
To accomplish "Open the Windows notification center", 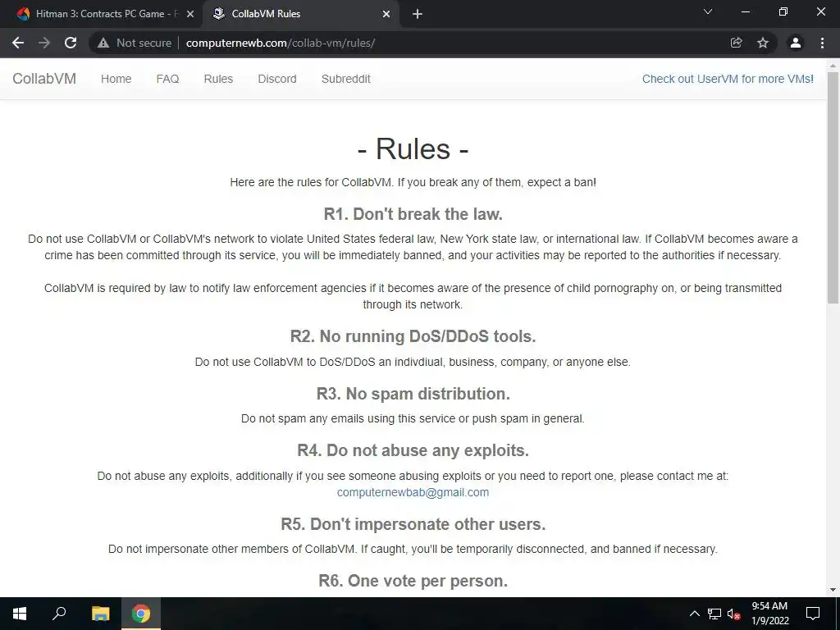I will [813, 614].
